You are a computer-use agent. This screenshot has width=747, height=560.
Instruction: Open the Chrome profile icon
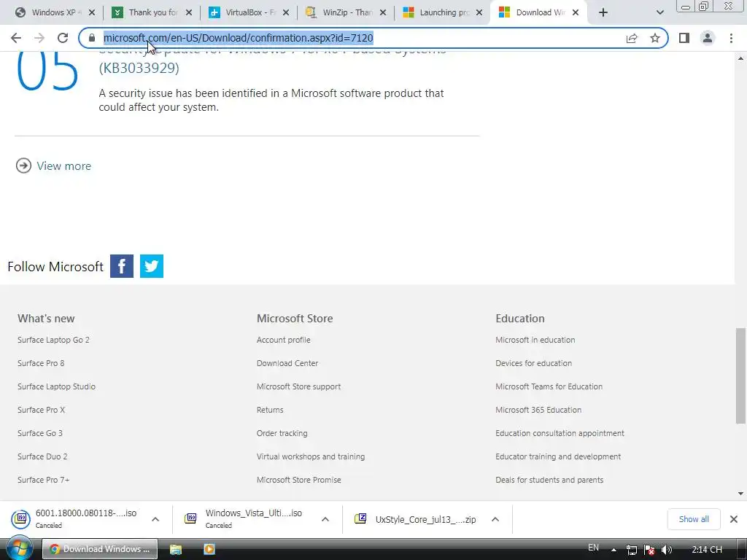(708, 38)
